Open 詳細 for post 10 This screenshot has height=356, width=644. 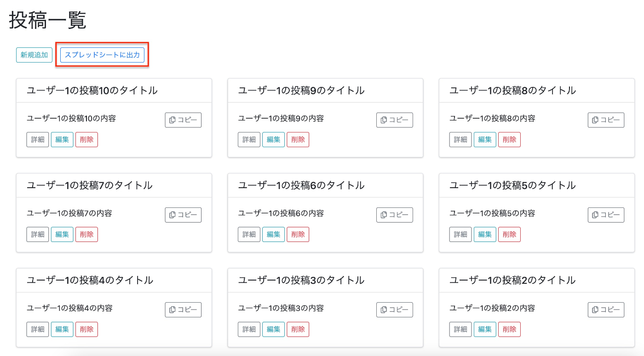click(x=38, y=140)
